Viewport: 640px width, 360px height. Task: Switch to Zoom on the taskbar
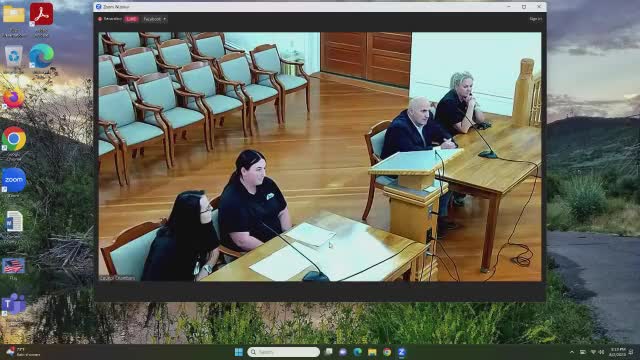point(402,352)
